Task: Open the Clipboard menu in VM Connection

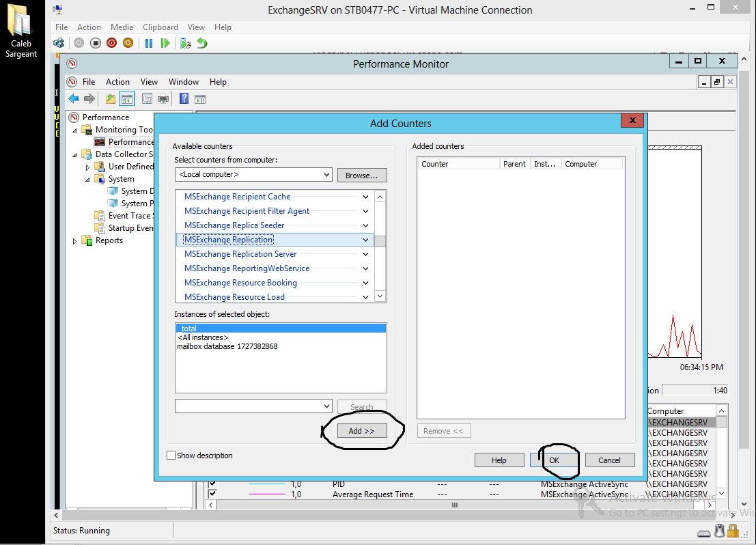Action: [x=160, y=27]
